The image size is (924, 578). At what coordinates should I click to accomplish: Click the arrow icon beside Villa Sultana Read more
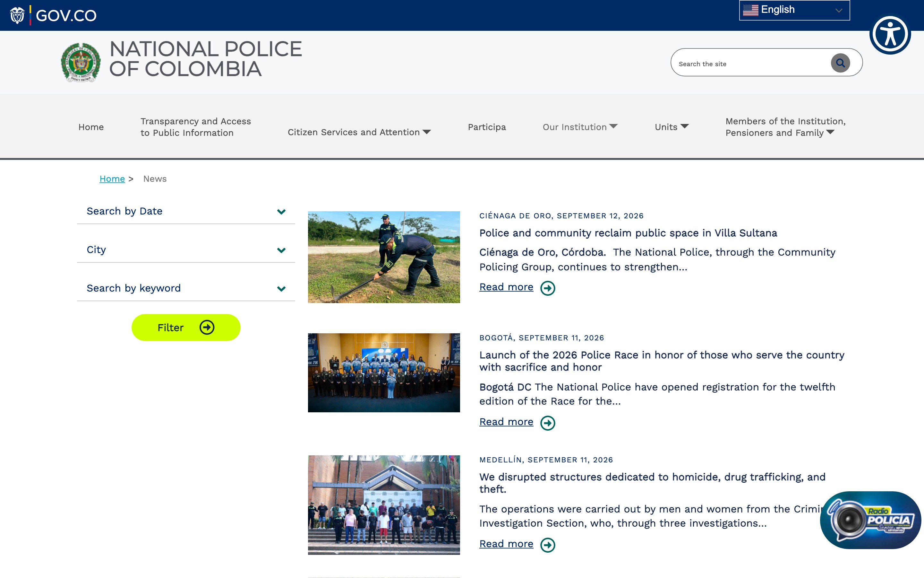[x=548, y=288]
